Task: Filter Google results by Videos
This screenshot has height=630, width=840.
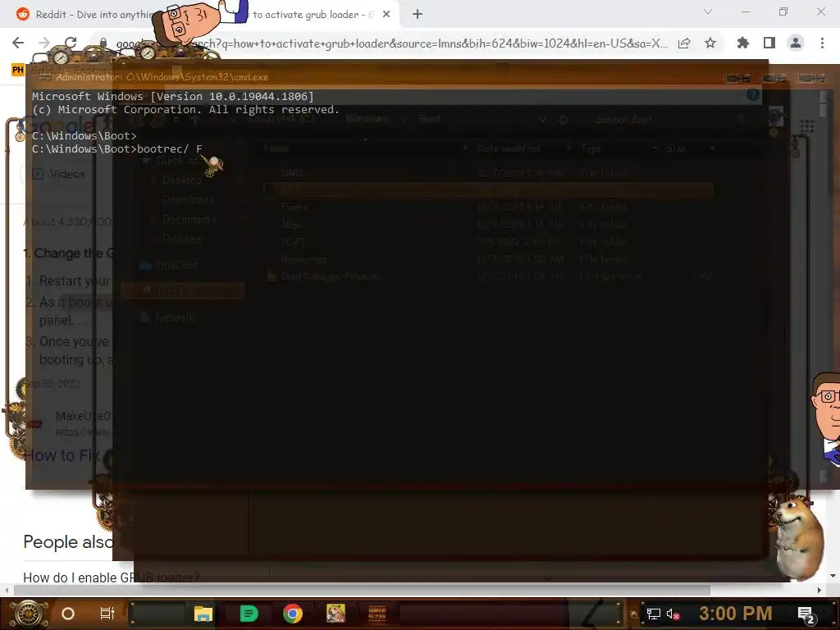Action: (x=59, y=174)
